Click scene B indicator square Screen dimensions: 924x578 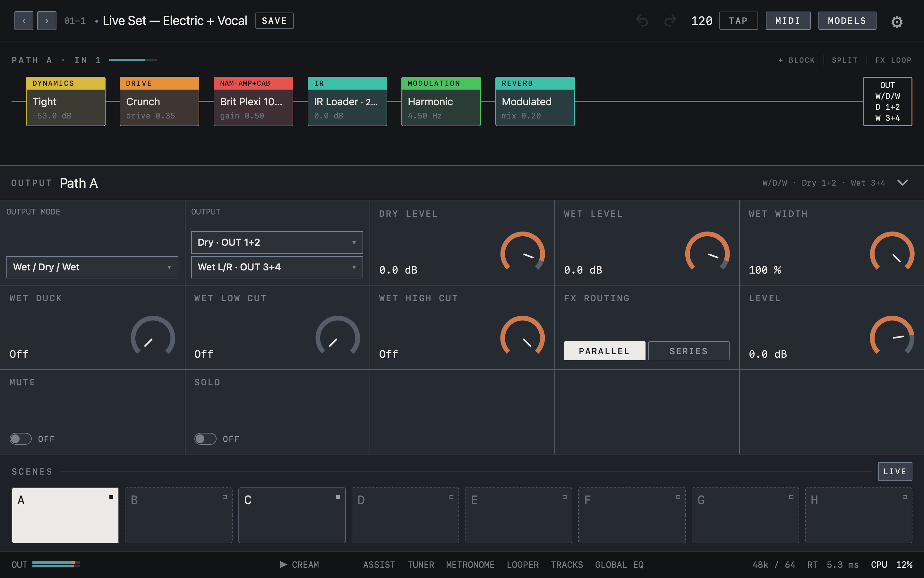point(225,497)
